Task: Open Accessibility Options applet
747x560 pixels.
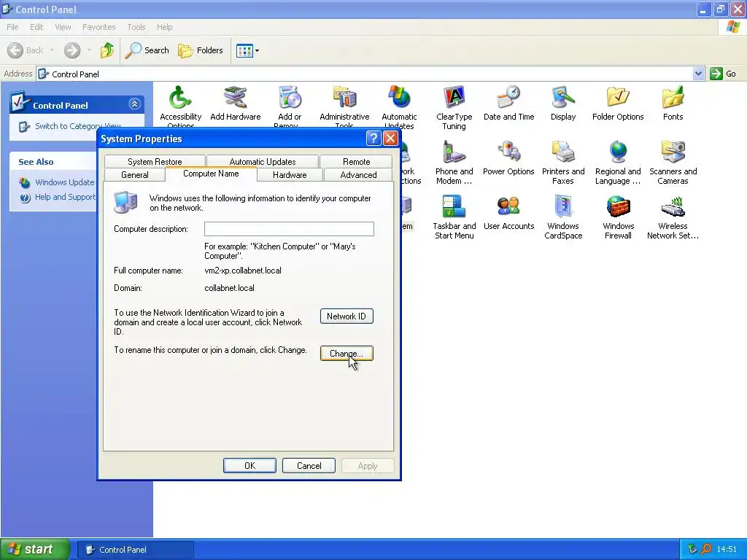Action: pos(180,106)
